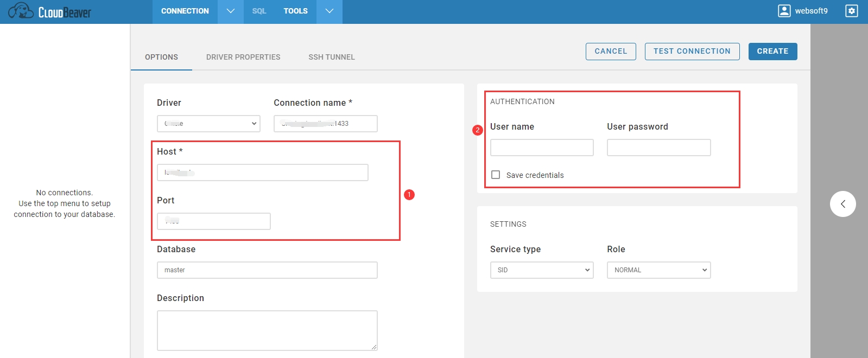Click into the User password field
The image size is (868, 358).
click(x=658, y=148)
